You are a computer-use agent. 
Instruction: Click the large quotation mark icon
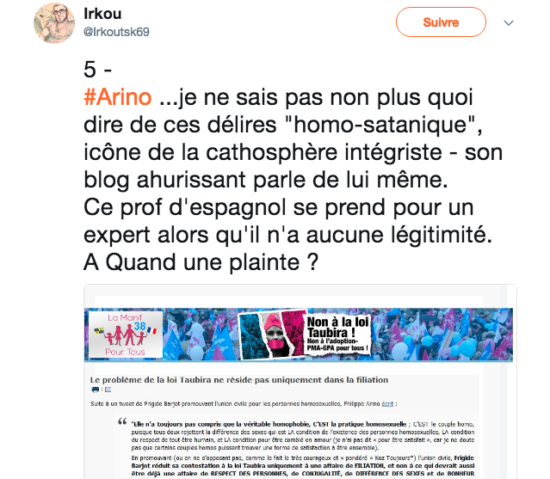[x=122, y=421]
